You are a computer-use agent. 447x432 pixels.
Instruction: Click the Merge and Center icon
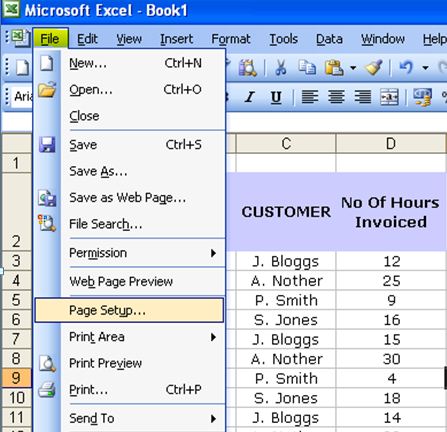tap(389, 97)
